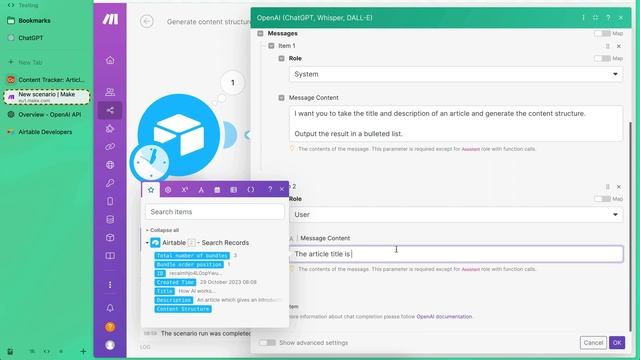Image resolution: width=640 pixels, height=360 pixels.
Task: Collapse Item 1 Message Content field
Action: 281,98
